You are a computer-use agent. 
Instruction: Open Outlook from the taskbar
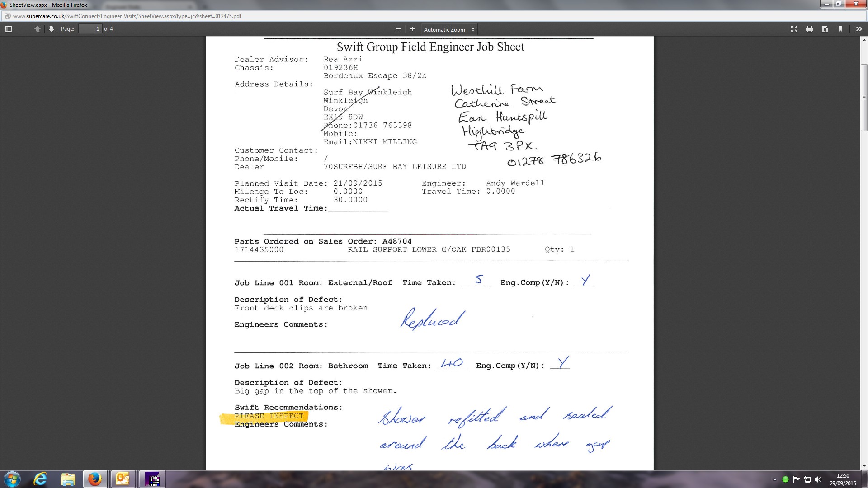point(123,479)
